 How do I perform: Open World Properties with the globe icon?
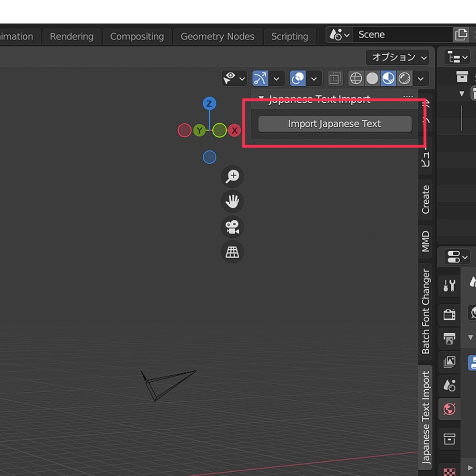(x=449, y=409)
